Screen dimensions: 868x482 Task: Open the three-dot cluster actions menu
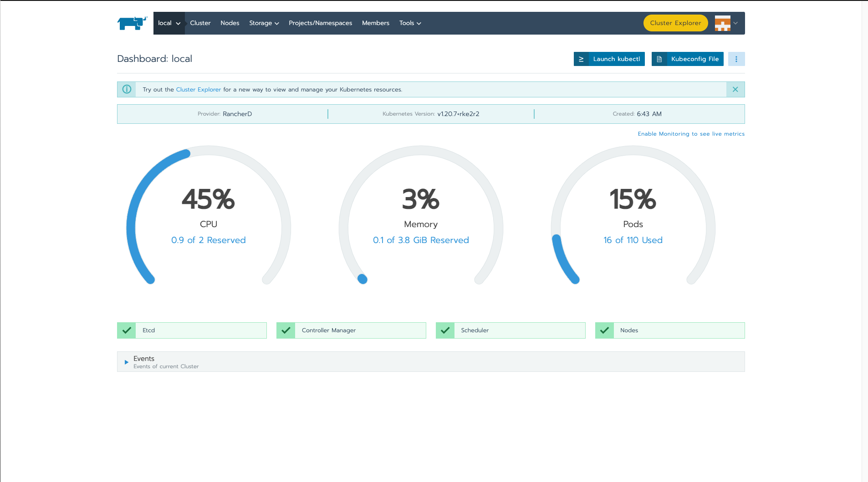coord(736,59)
